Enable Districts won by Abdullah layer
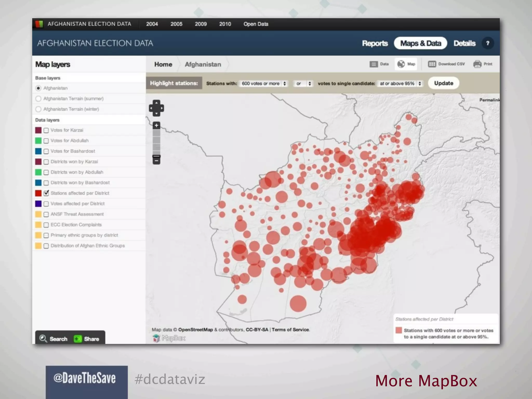The width and height of the screenshot is (532, 399). tap(46, 172)
